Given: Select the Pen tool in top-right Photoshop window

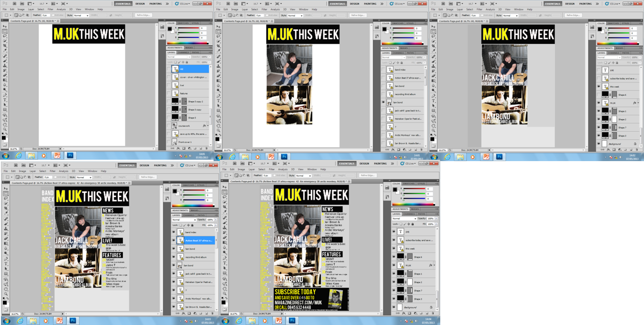Looking at the screenshot, I should pos(434,95).
